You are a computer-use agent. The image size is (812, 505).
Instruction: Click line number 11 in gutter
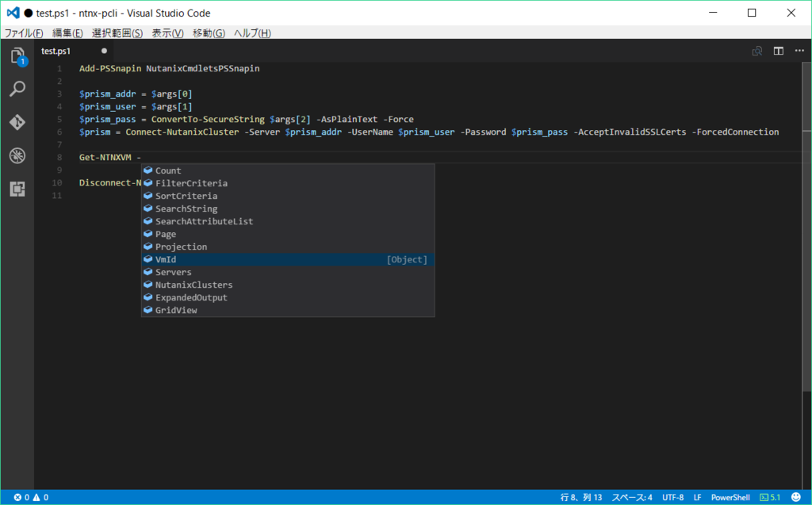57,195
